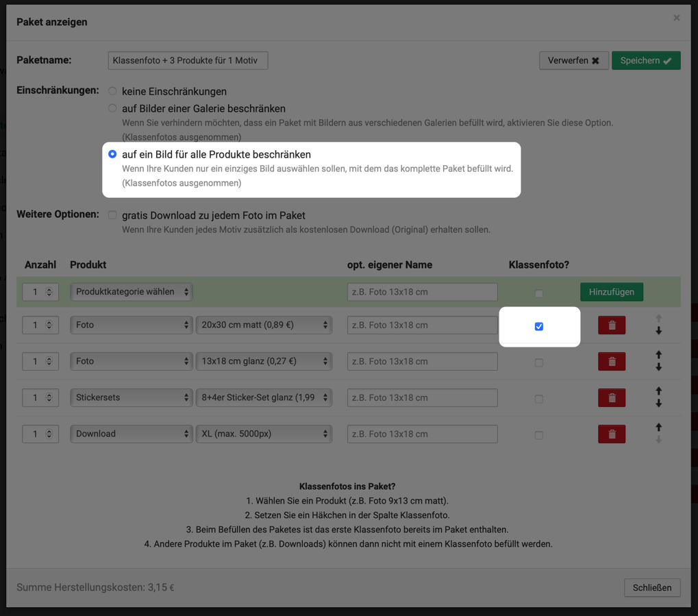Move the Download row up
Viewport: 698px width, 616px height.
tap(658, 428)
